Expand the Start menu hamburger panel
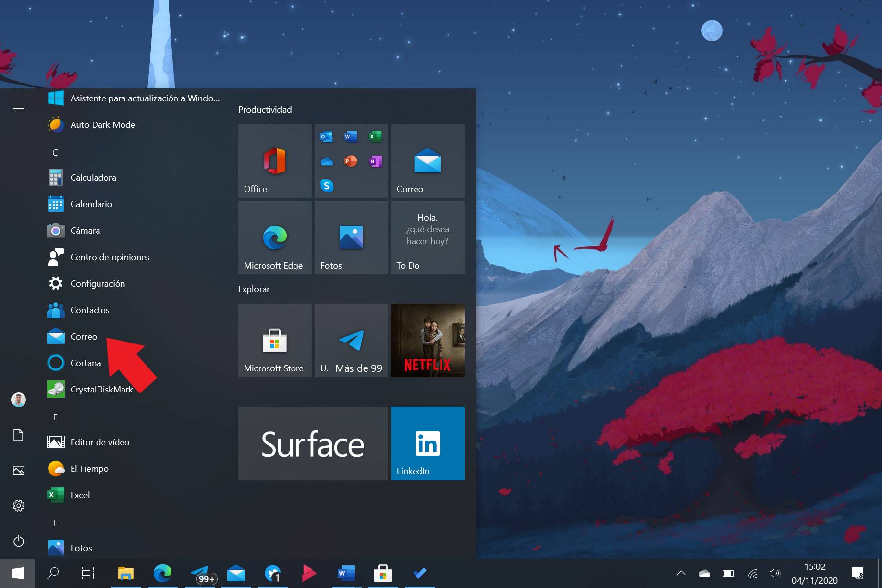This screenshot has width=882, height=588. (x=19, y=108)
